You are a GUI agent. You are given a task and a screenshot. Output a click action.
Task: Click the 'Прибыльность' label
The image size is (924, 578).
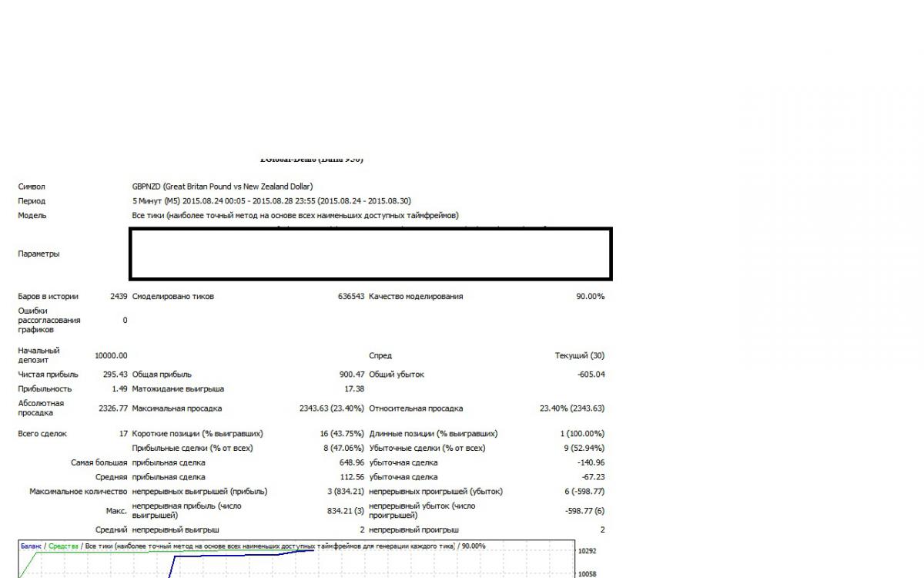point(45,389)
